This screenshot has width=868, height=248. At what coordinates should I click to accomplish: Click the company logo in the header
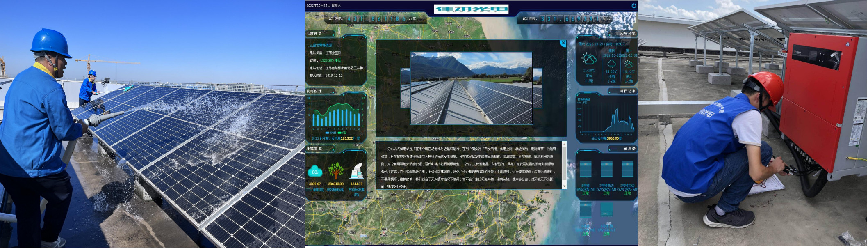coord(472,9)
